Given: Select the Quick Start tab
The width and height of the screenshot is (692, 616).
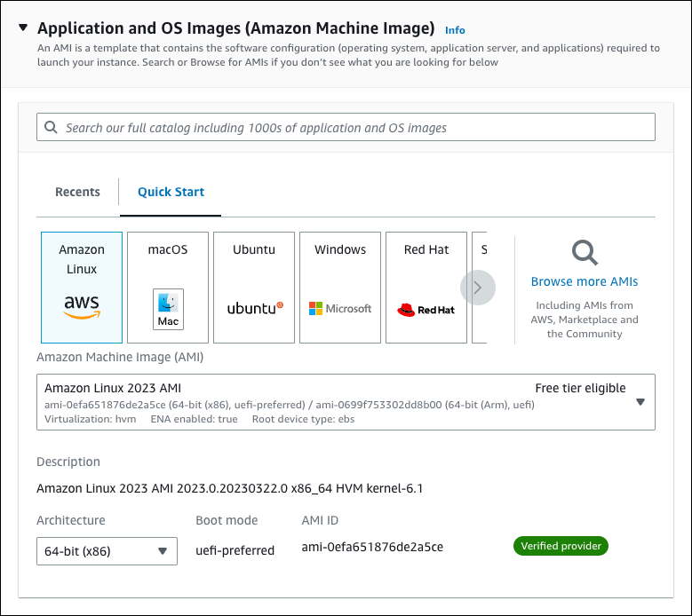Looking at the screenshot, I should 171,192.
